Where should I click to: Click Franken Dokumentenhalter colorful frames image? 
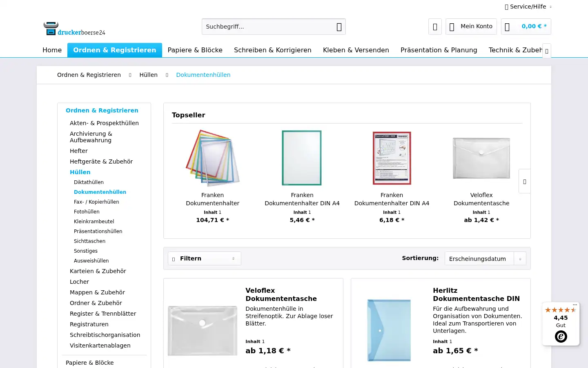point(213,158)
